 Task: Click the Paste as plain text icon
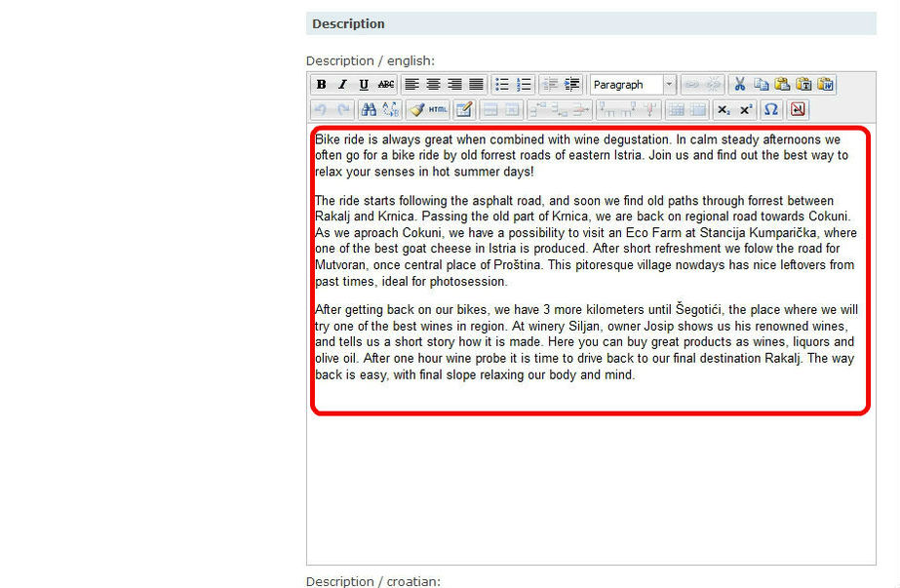point(803,84)
